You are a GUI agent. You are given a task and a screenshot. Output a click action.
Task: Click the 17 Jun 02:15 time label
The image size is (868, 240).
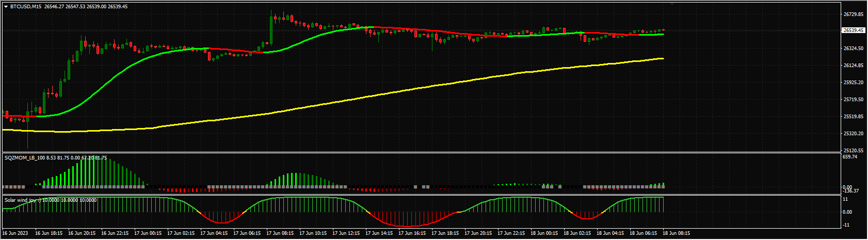point(182,233)
